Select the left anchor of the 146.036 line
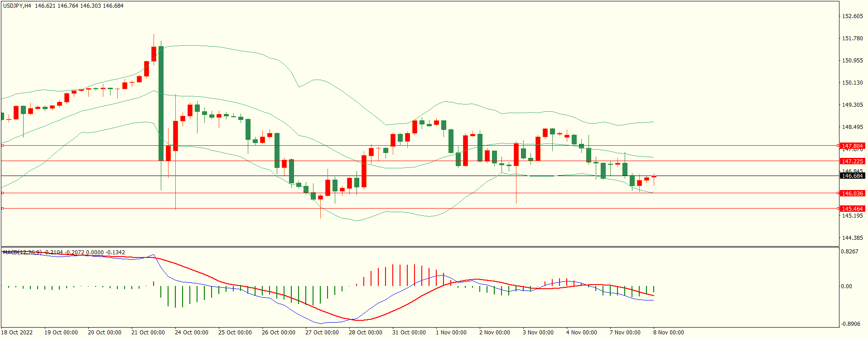The image size is (868, 338). tap(2, 193)
